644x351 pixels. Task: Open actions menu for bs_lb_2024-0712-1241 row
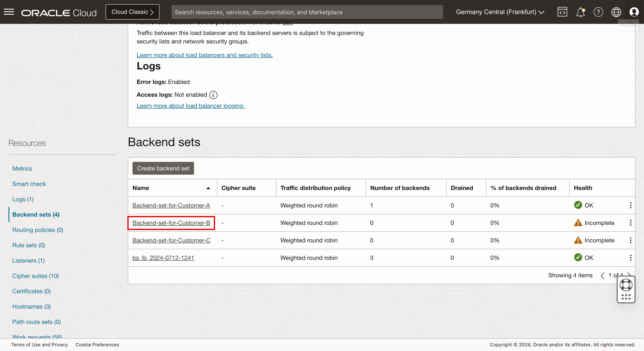[631, 258]
